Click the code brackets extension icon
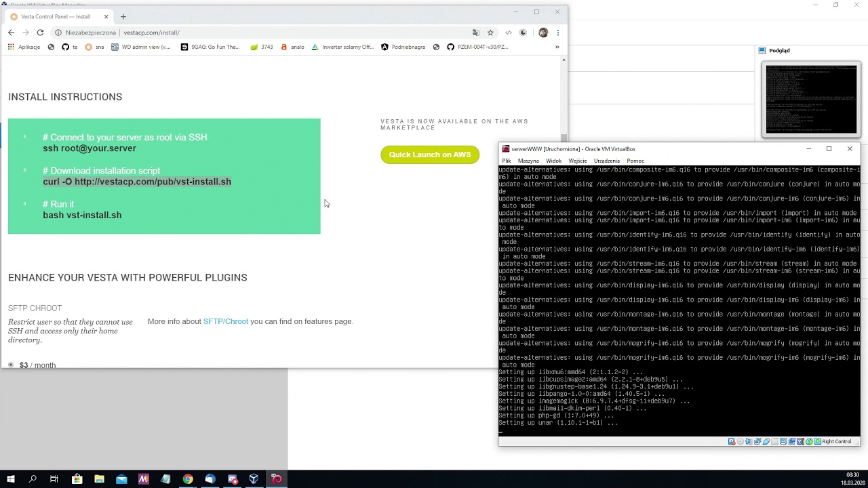The height and width of the screenshot is (488, 868). 509,33
